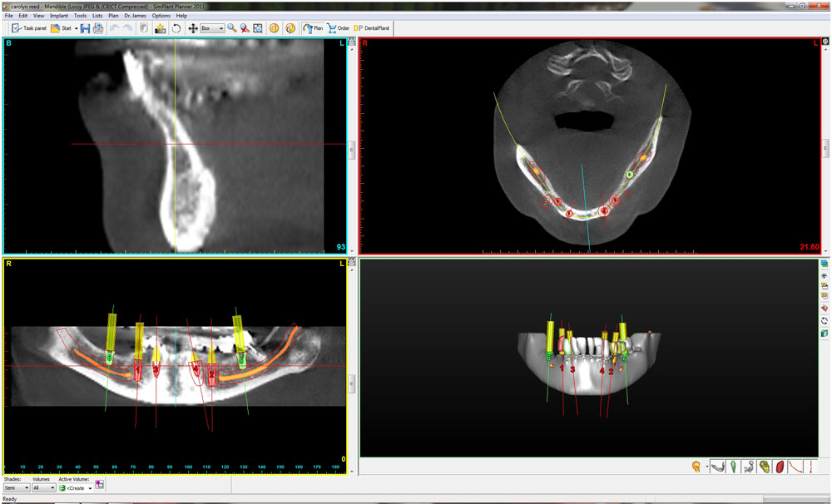Open the Volumes dropdown set to All

[43, 488]
